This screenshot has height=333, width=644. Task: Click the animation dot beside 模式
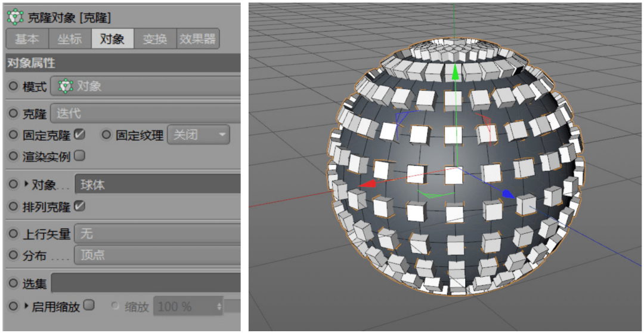[x=14, y=87]
